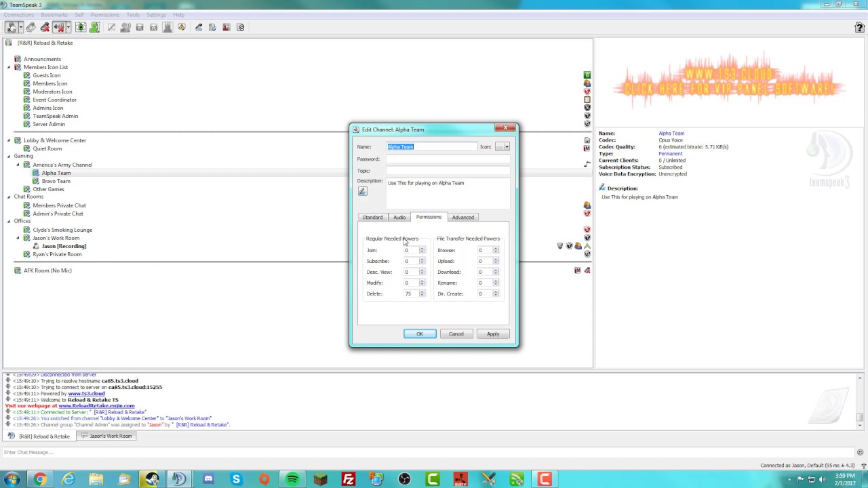Click OK in Edit Channel dialog

420,333
